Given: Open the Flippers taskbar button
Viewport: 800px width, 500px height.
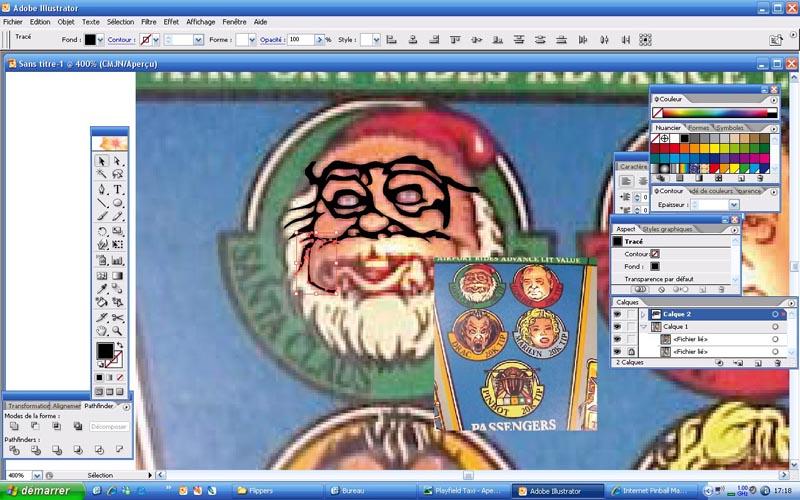Looking at the screenshot, I should coord(277,491).
